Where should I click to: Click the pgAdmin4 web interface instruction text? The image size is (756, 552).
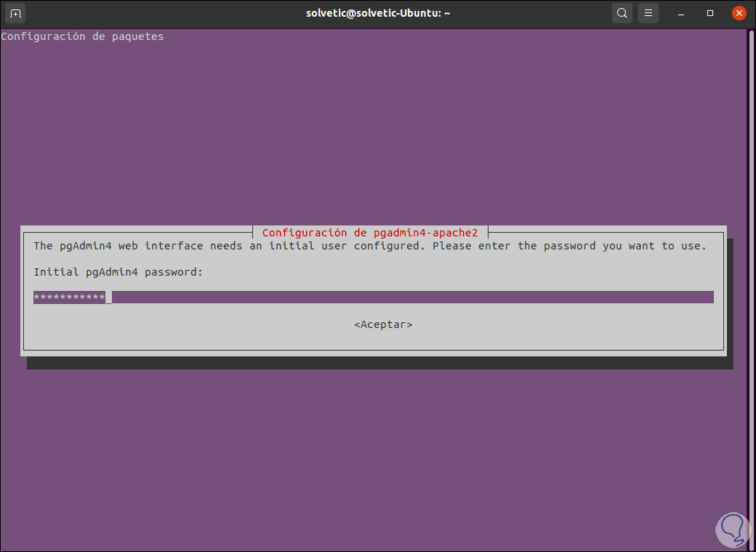(x=370, y=246)
